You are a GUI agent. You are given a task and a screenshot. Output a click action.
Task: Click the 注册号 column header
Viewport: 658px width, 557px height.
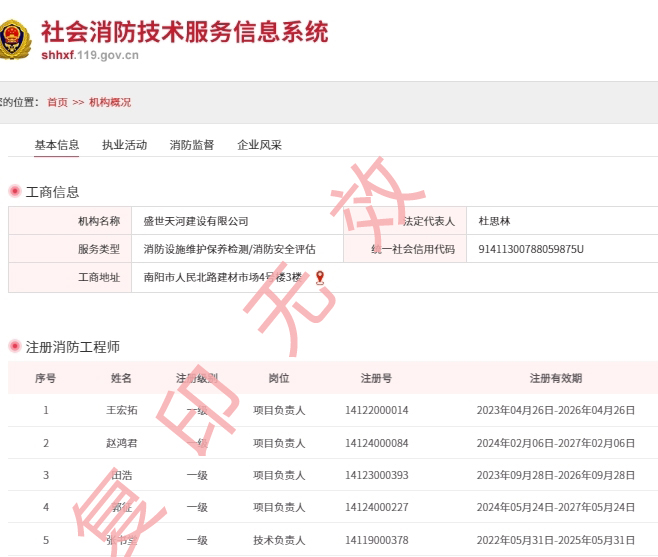click(x=376, y=378)
